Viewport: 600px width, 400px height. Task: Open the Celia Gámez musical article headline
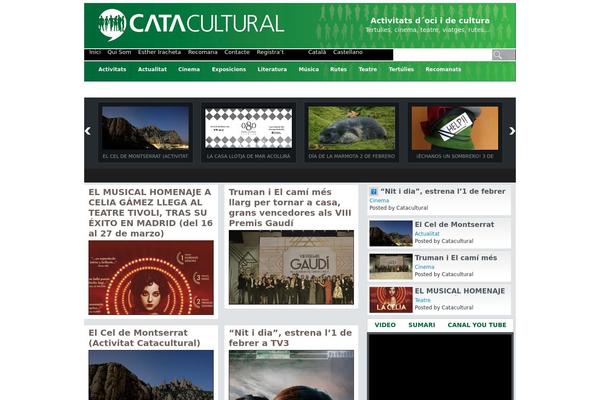click(150, 212)
